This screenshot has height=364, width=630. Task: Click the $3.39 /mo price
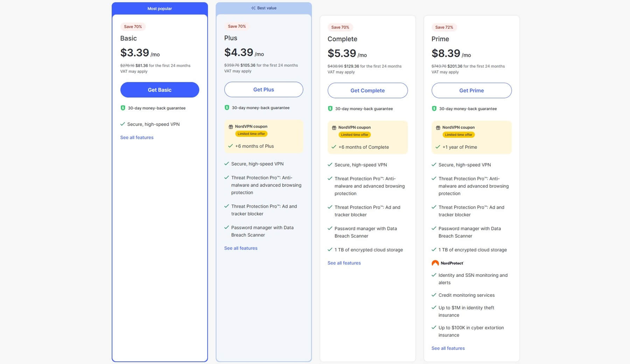pyautogui.click(x=140, y=53)
